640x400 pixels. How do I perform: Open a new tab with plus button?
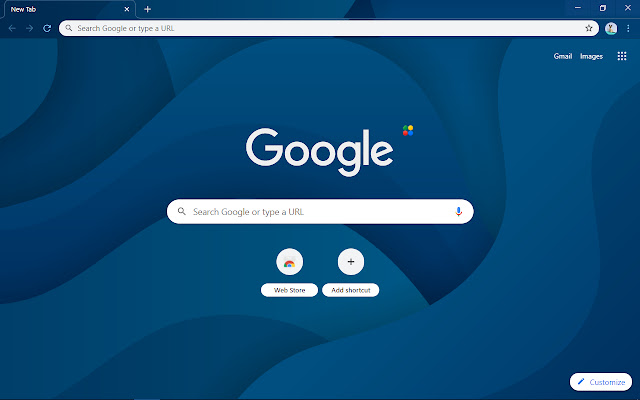coord(147,9)
